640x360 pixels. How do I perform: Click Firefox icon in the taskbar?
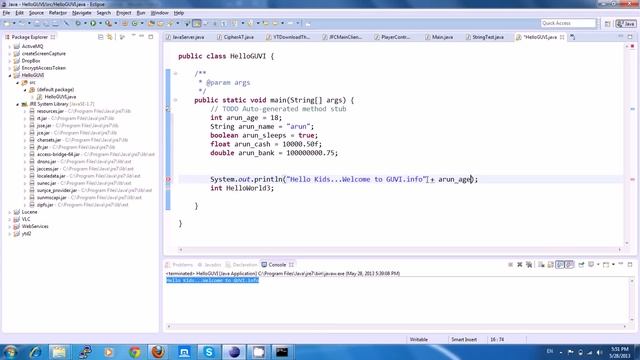(158, 352)
